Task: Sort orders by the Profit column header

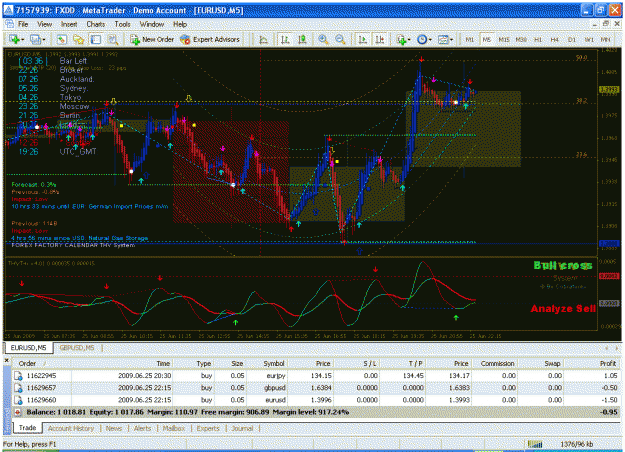Action: point(592,364)
